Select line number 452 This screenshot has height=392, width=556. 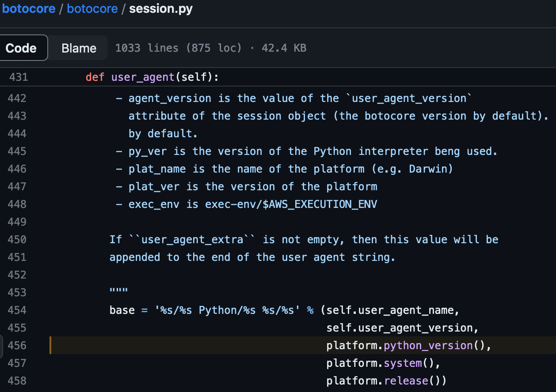(17, 275)
